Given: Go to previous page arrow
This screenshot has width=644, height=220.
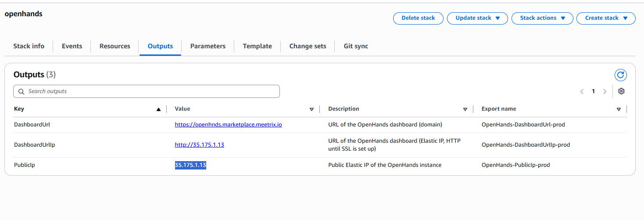Looking at the screenshot, I should (x=582, y=91).
